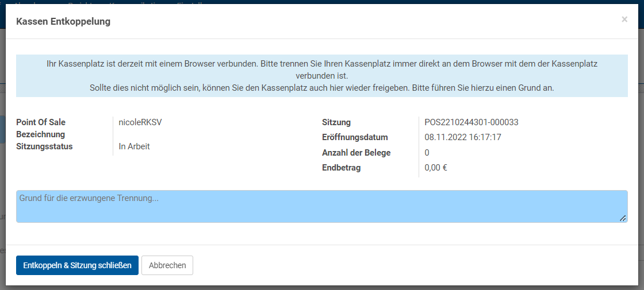Cancel with the Abbrechen button
The width and height of the screenshot is (644, 290).
167,265
